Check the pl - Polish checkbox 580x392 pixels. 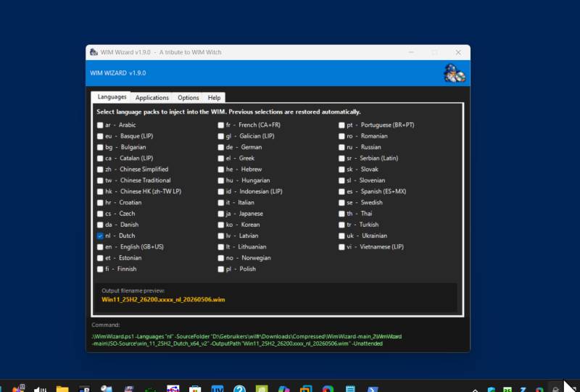click(x=221, y=270)
